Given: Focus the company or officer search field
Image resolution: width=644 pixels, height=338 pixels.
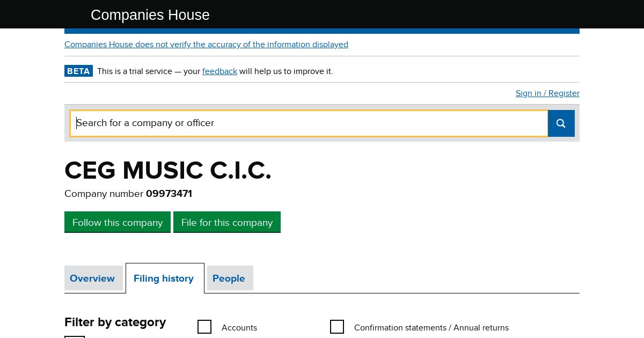Looking at the screenshot, I should pos(309,123).
